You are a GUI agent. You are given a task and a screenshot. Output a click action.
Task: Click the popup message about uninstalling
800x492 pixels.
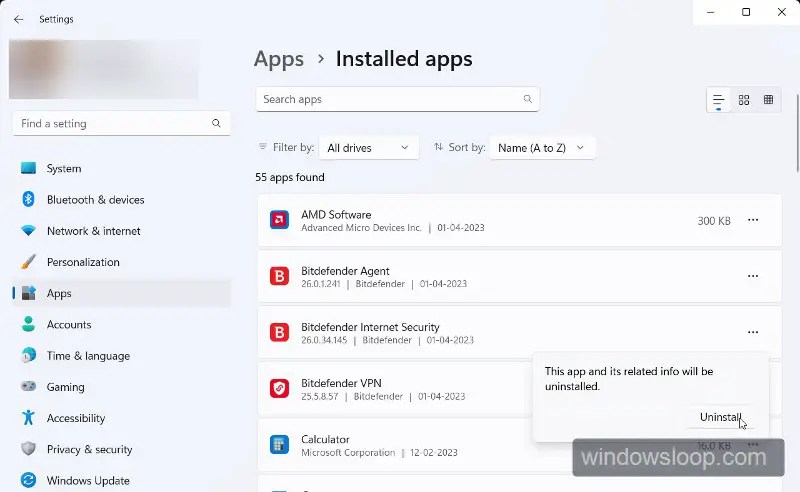click(629, 379)
